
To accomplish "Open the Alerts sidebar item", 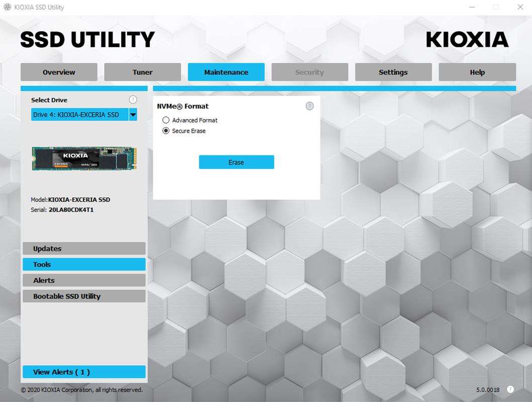I will point(84,280).
